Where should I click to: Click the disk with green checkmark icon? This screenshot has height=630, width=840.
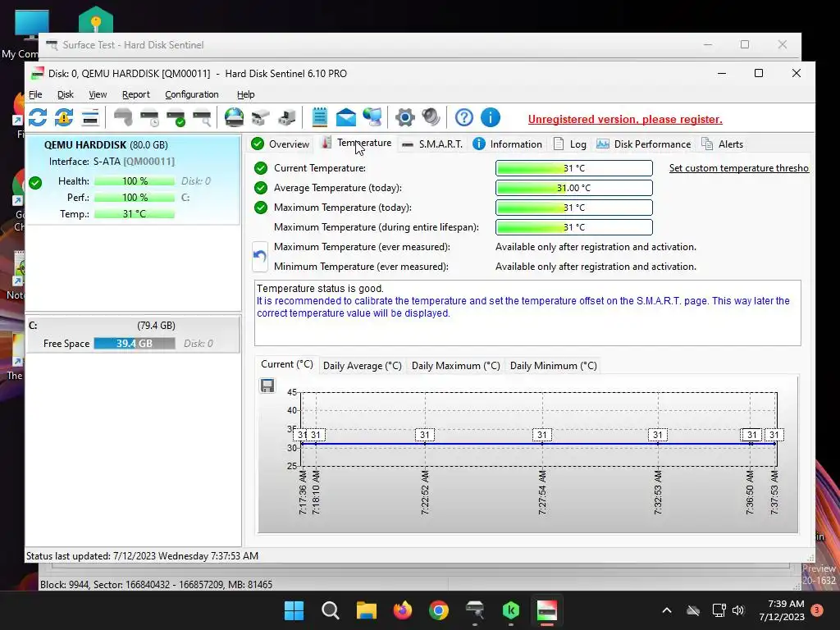[x=176, y=117]
